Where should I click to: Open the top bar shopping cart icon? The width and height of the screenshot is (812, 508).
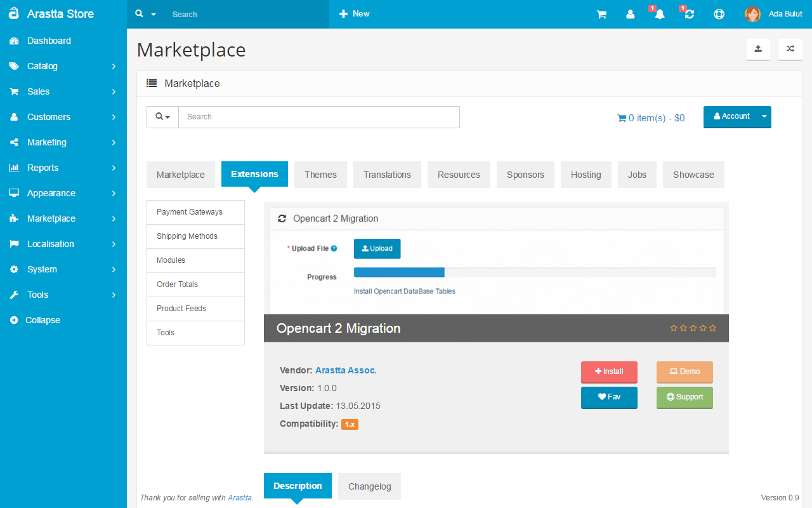(x=601, y=14)
